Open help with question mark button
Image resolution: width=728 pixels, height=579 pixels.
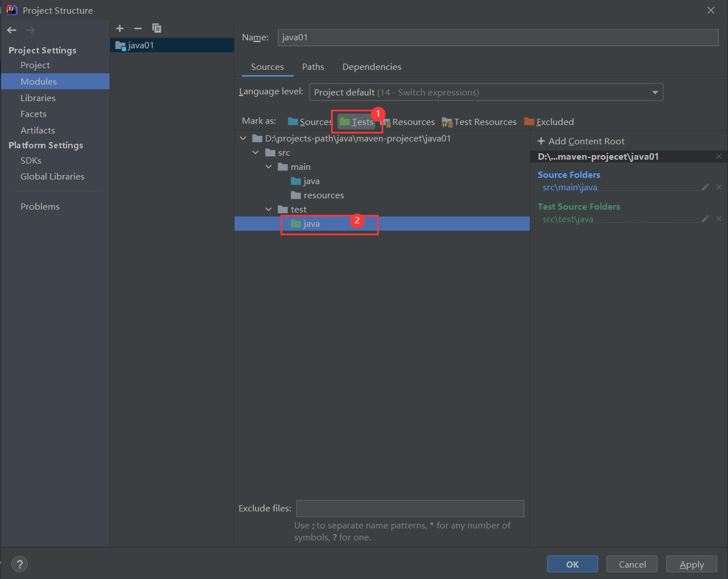click(20, 564)
